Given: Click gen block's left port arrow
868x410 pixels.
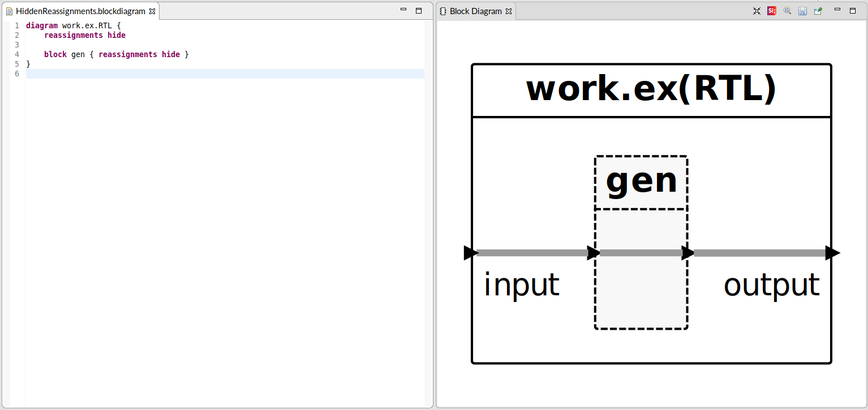Looking at the screenshot, I should (x=594, y=253).
